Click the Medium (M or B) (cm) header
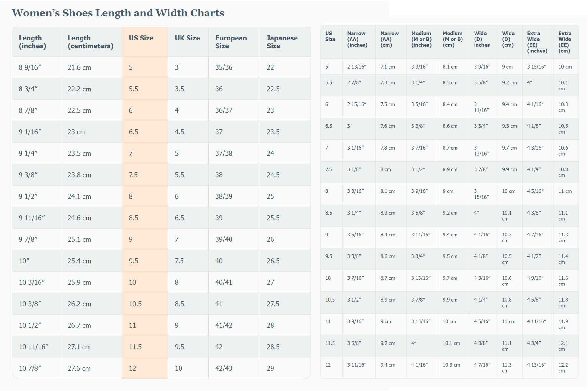Image resolution: width=588 pixels, height=391 pixels. coord(453,39)
